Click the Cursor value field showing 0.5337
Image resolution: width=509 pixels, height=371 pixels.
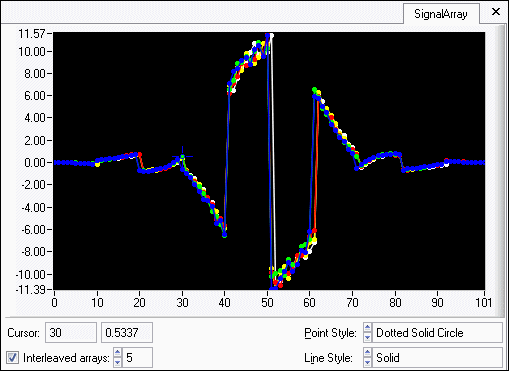click(127, 332)
